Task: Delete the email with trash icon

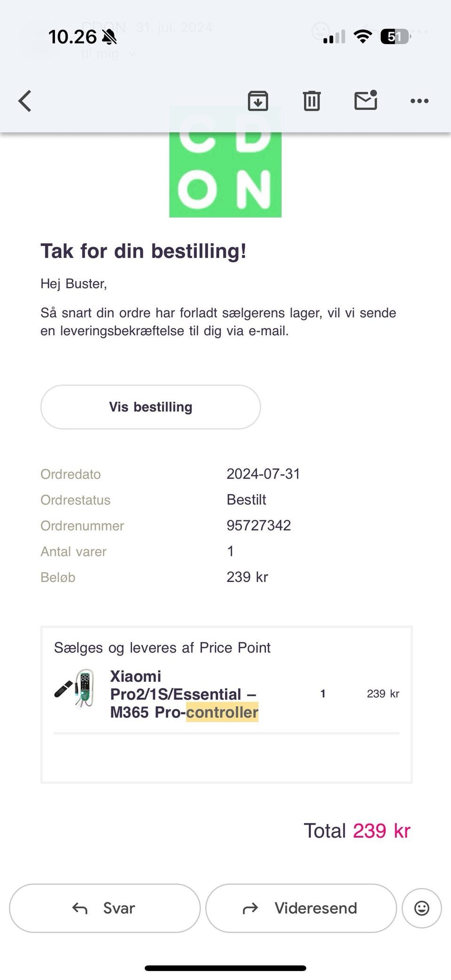Action: pos(311,101)
